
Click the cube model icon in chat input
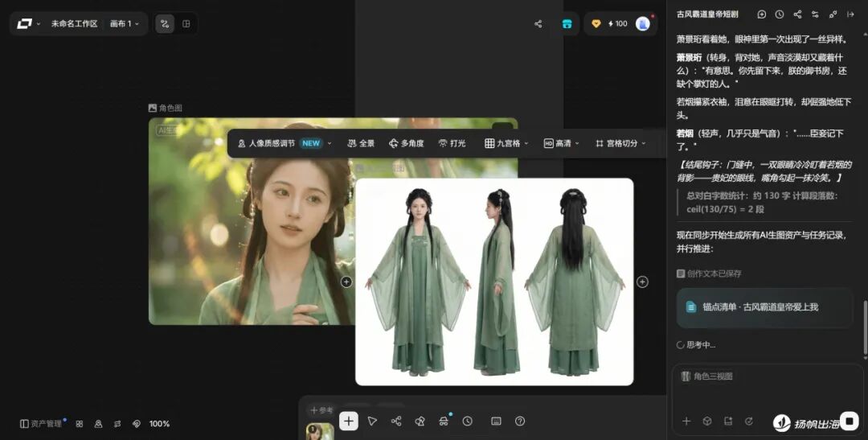point(707,421)
